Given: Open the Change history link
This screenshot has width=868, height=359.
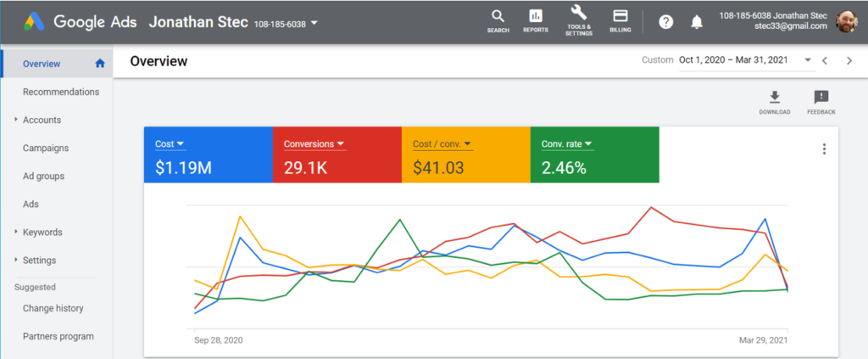Looking at the screenshot, I should [x=53, y=308].
